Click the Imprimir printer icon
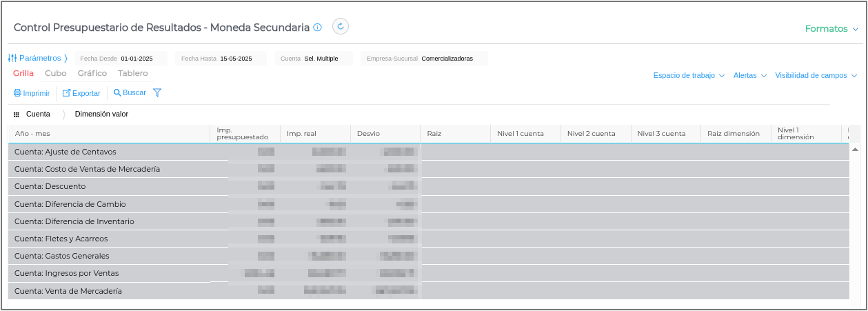This screenshot has height=311, width=868. point(17,93)
